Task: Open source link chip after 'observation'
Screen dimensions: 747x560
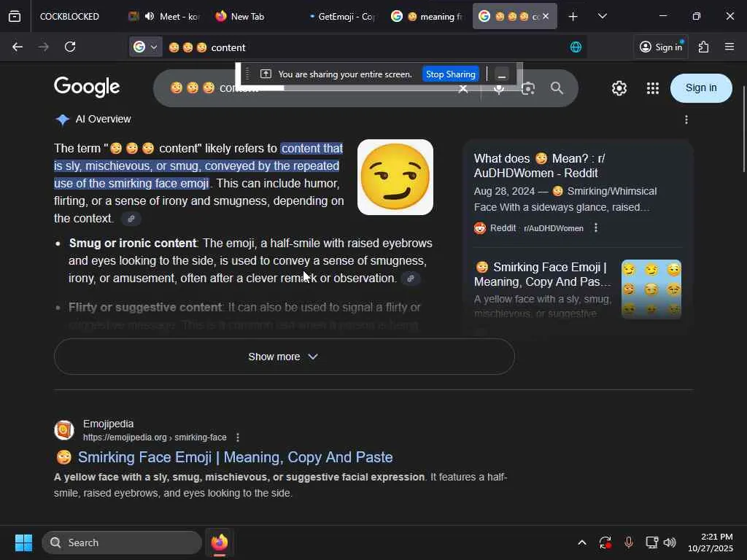Action: coord(411,278)
